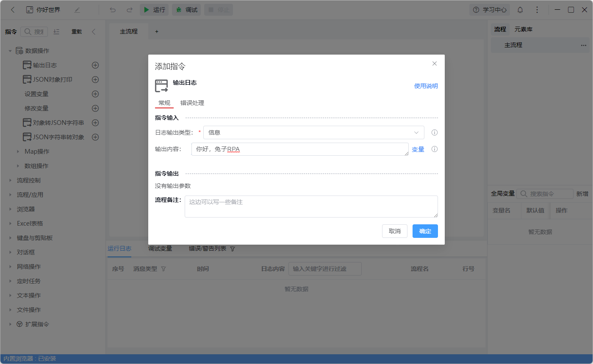Viewport: 593px width, 364px height.
Task: Expand the 浏览器 category
Action: [x=10, y=209]
